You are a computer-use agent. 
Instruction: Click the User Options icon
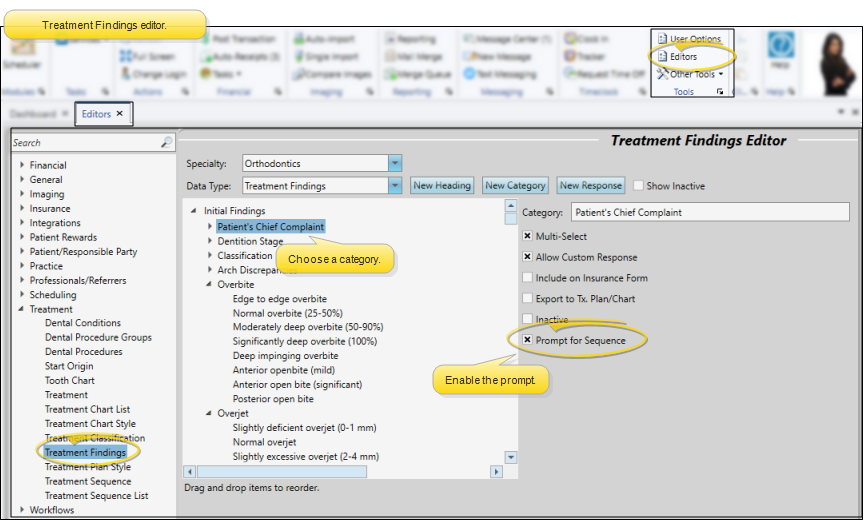point(662,39)
